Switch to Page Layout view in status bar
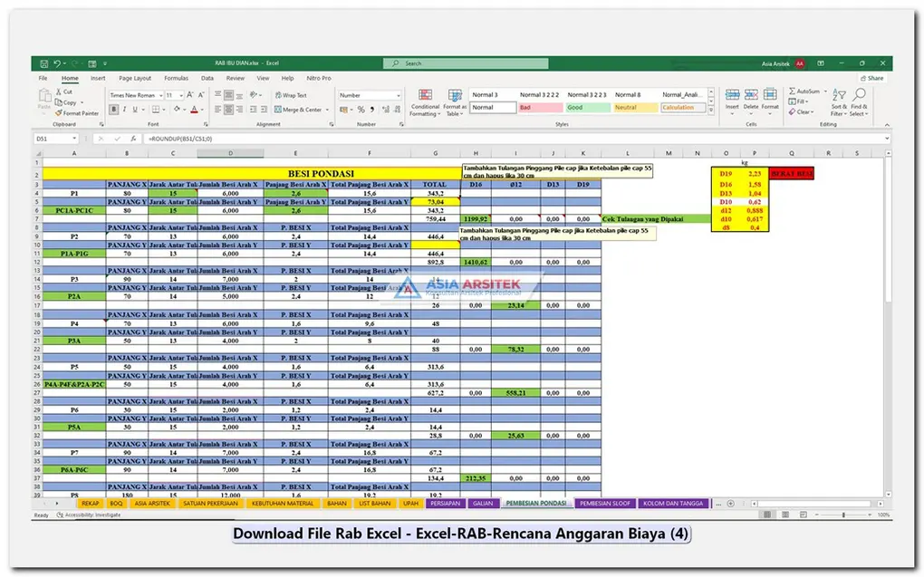This screenshot has height=577, width=924. [x=784, y=514]
